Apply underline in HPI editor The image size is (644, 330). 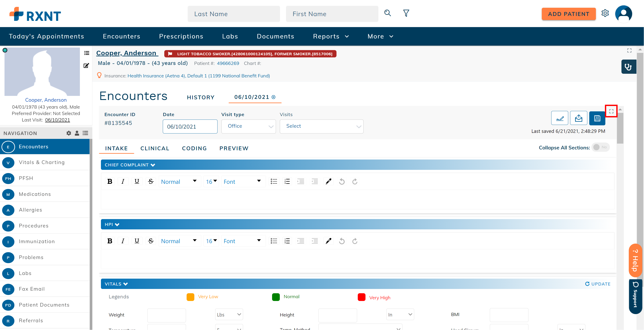137,241
